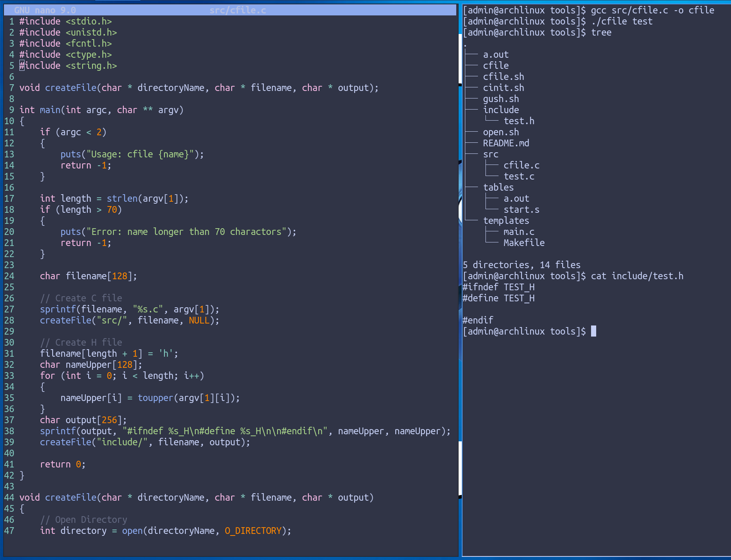Click the return 0; line
731x560 pixels.
tap(63, 464)
